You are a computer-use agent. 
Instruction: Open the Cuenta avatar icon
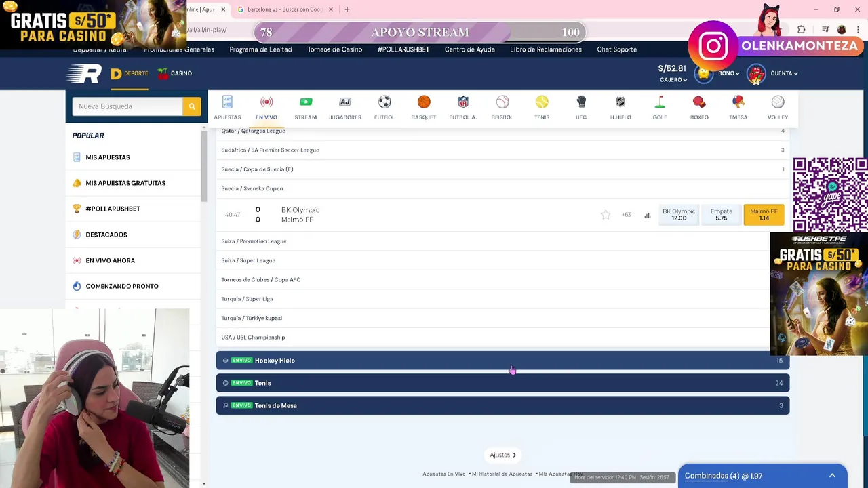[756, 73]
